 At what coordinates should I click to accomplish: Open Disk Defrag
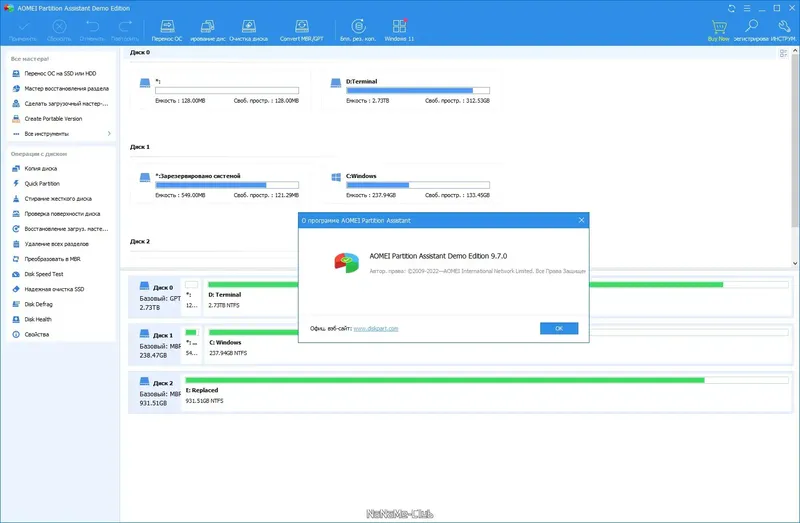38,304
